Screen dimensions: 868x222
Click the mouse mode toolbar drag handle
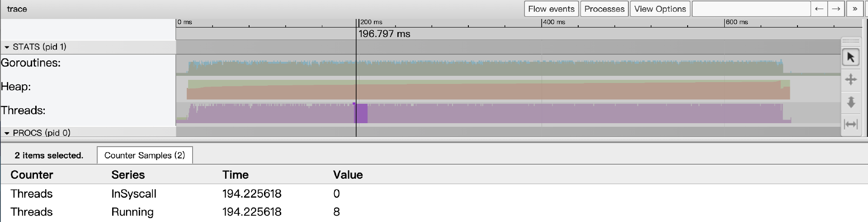point(850,41)
